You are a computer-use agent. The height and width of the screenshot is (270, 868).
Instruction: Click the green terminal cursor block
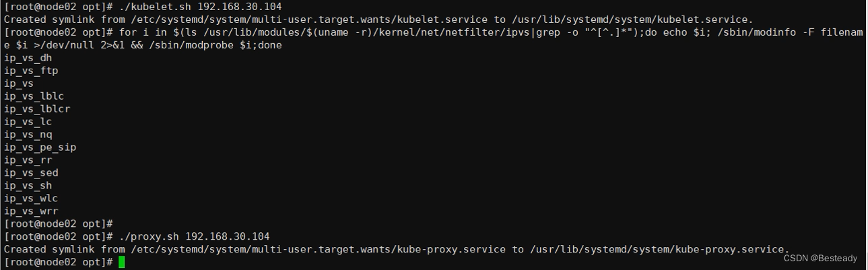(x=121, y=262)
